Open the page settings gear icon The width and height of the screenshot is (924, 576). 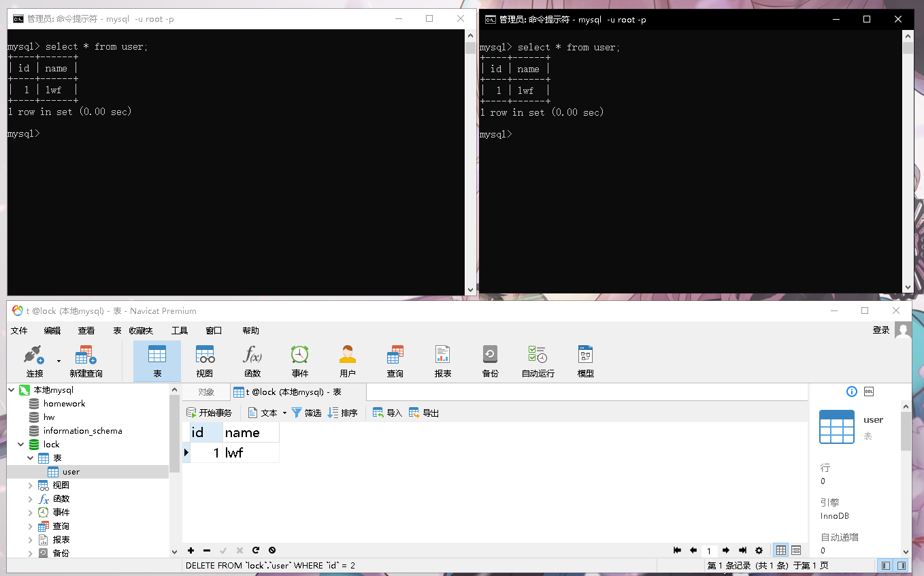pyautogui.click(x=759, y=550)
